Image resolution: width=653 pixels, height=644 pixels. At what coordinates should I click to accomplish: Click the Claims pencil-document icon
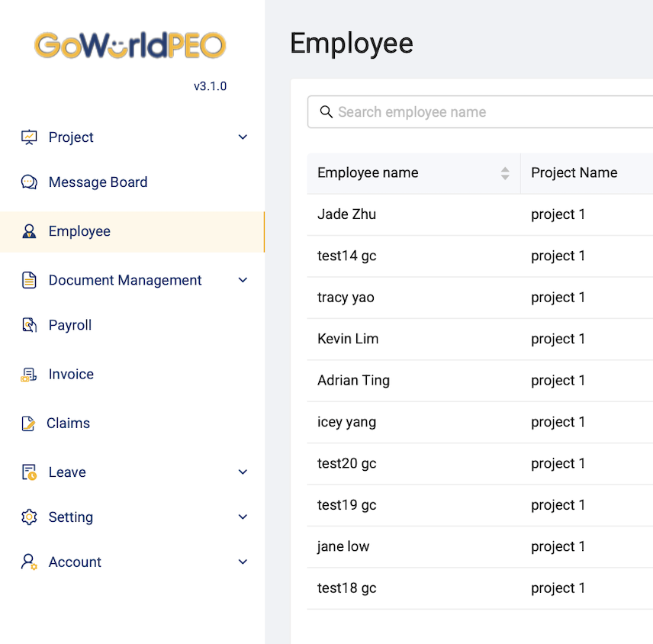pos(29,423)
